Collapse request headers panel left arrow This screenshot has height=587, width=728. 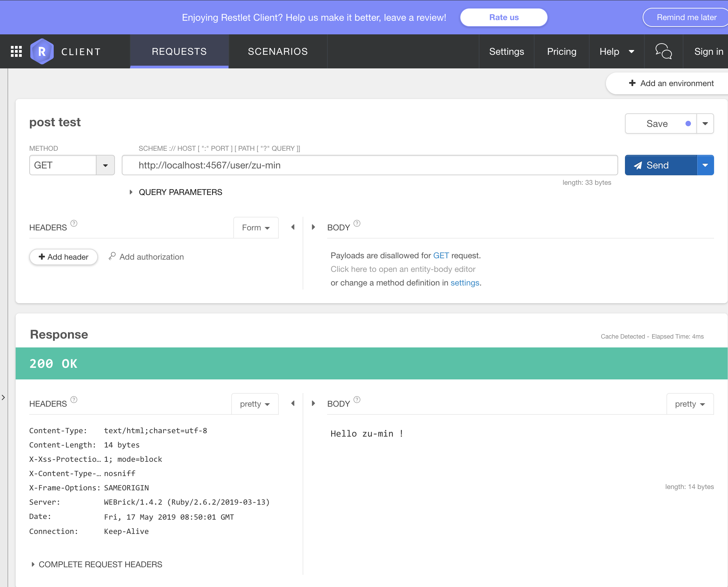click(293, 227)
